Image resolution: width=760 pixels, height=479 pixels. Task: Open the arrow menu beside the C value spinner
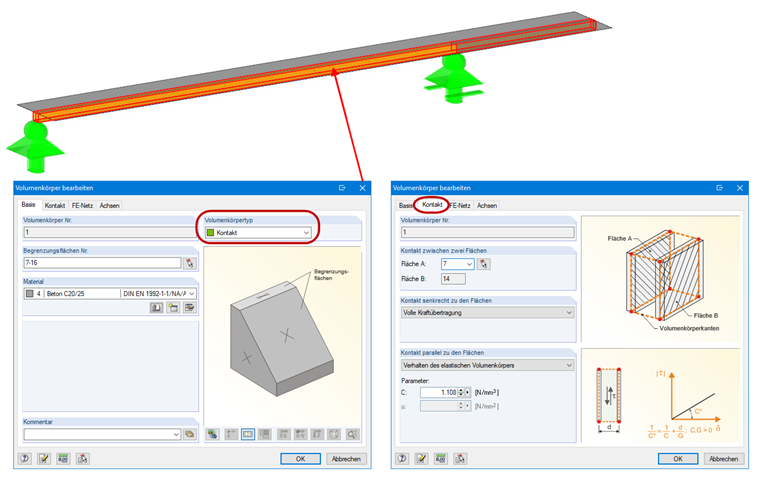pyautogui.click(x=467, y=392)
